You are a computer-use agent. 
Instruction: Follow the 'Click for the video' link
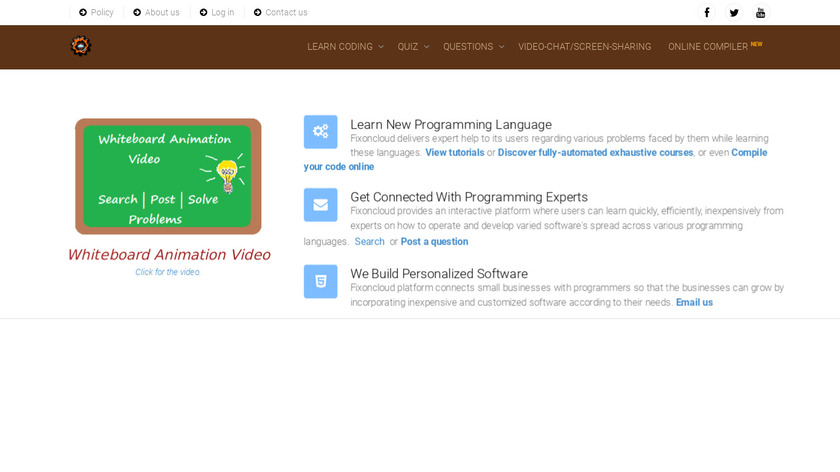point(168,272)
